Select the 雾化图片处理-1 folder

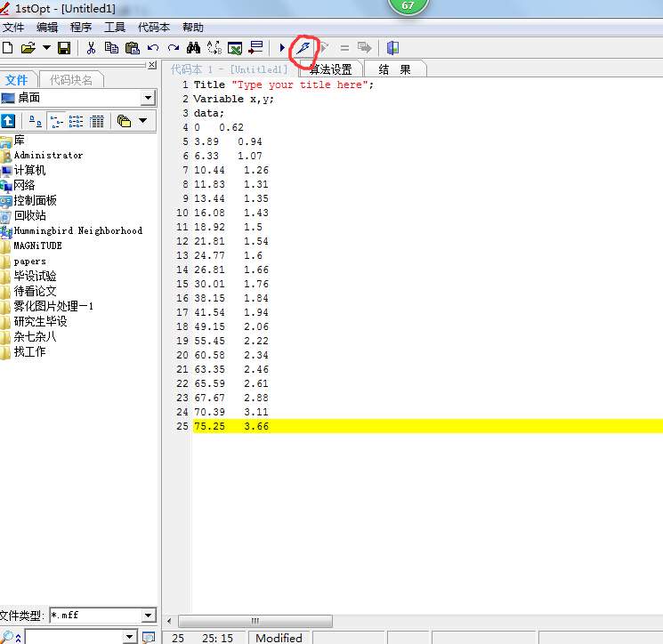(53, 306)
